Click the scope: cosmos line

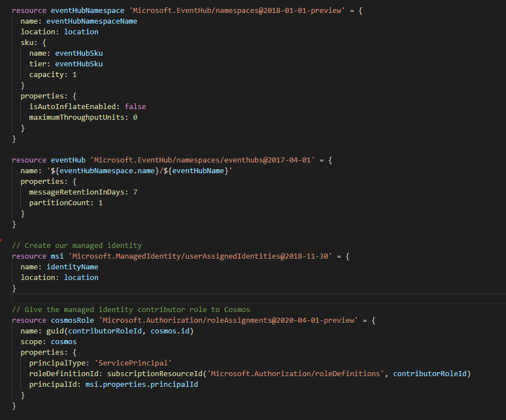[x=48, y=341]
